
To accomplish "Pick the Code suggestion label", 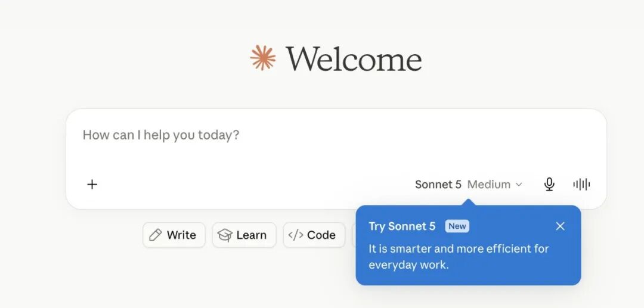I will click(321, 235).
